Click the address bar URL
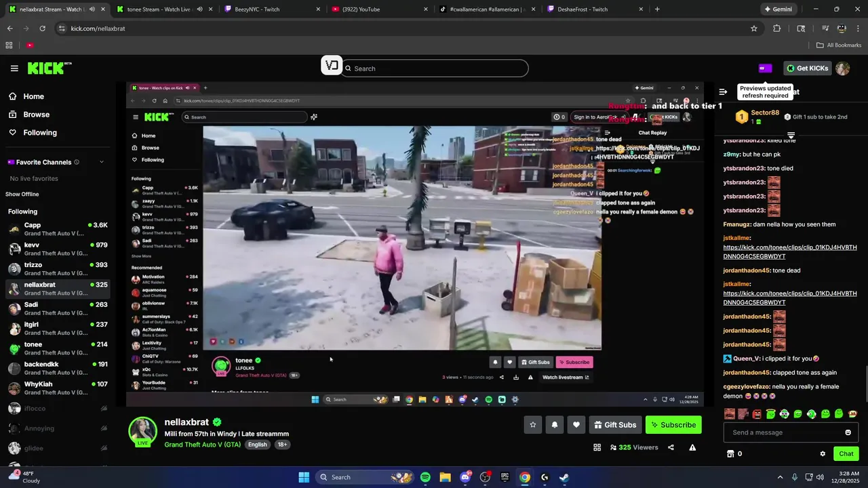The height and width of the screenshot is (488, 868). click(x=98, y=28)
